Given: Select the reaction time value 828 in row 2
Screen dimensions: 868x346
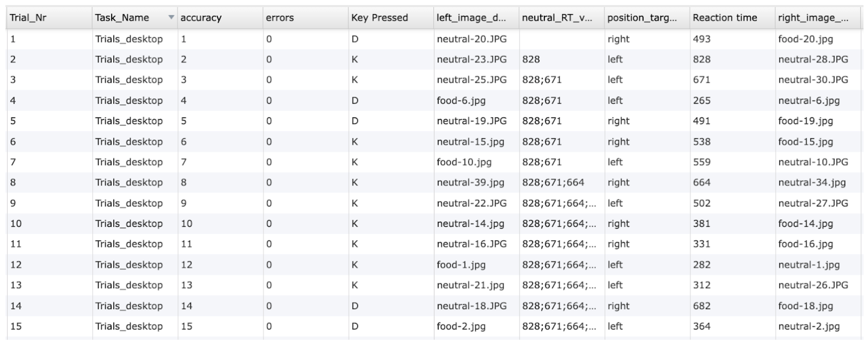Looking at the screenshot, I should [x=702, y=59].
